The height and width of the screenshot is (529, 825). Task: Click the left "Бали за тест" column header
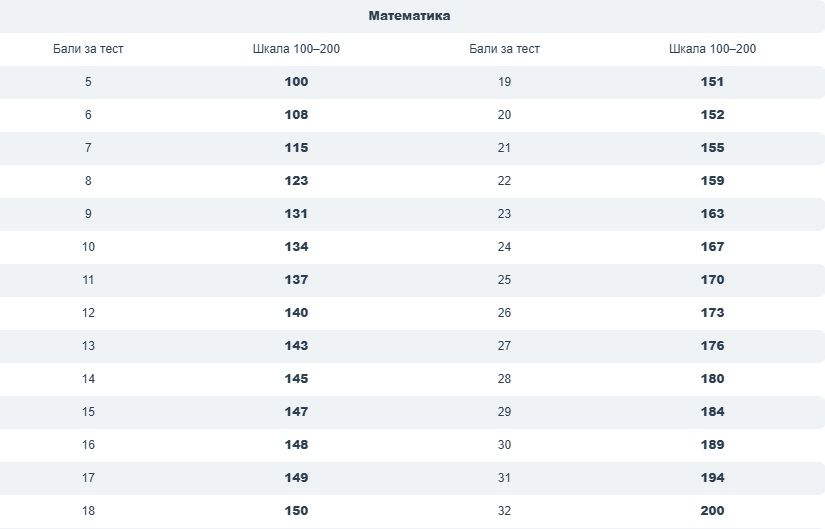click(88, 49)
